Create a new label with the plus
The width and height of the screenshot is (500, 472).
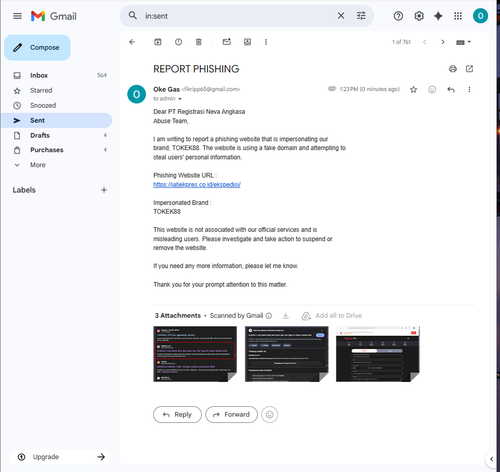coord(104,190)
